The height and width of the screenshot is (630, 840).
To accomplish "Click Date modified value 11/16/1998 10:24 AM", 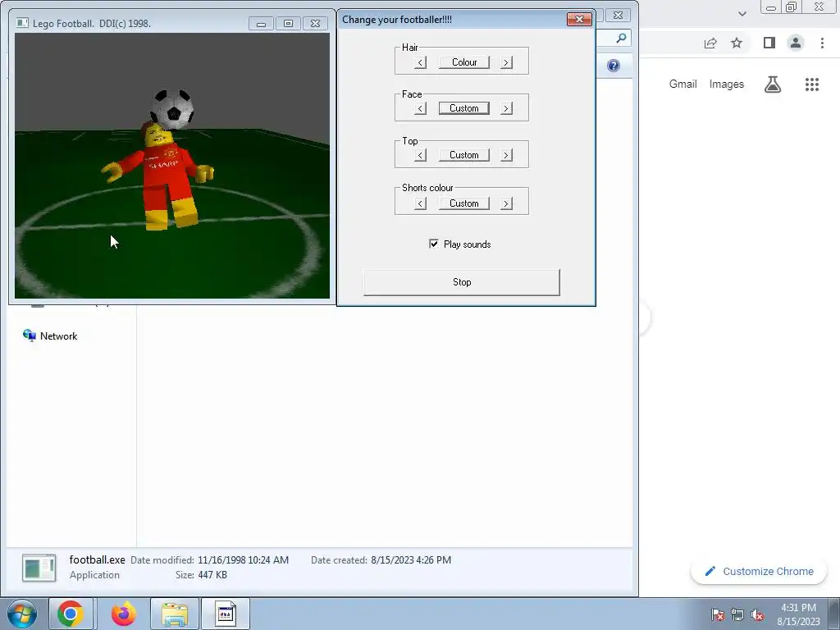I will 243,560.
